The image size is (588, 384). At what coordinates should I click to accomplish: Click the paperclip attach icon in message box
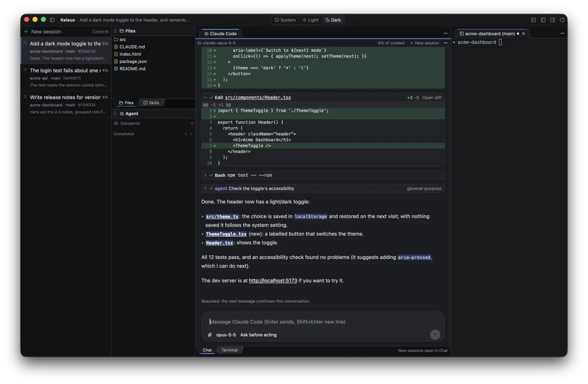(210, 335)
